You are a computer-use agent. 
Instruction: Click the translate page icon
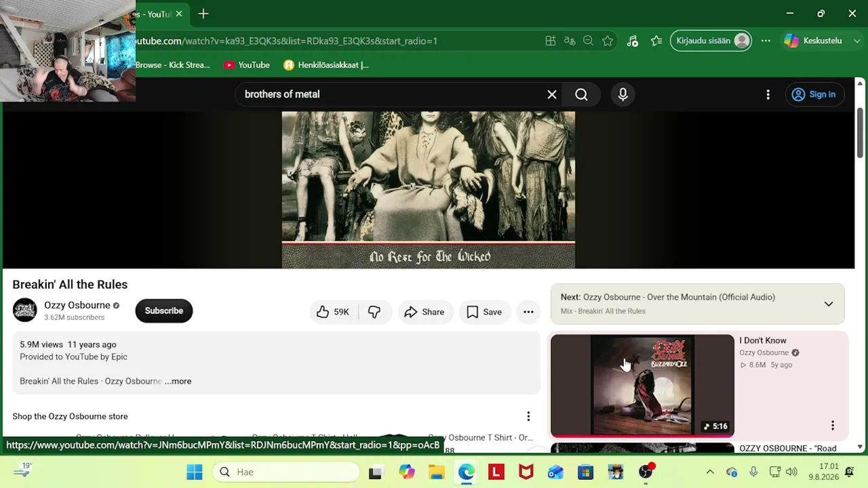(570, 41)
